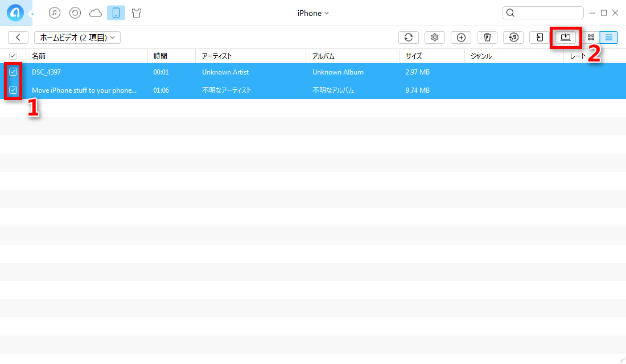Switch to thumbnail grid view
The image size is (626, 364).
coord(591,38)
